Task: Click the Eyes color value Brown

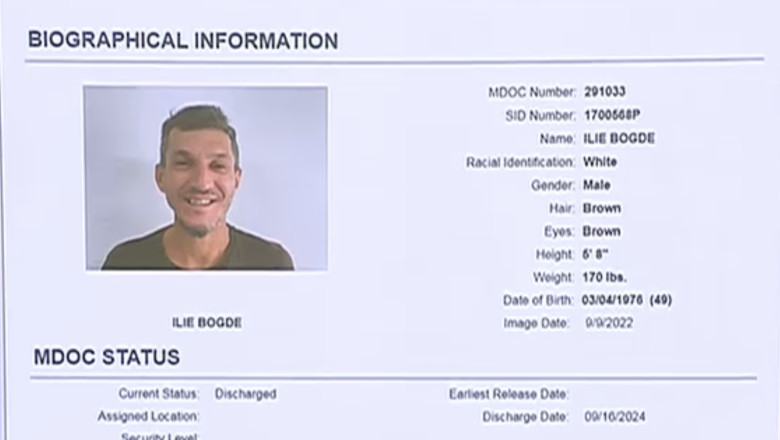Action: pyautogui.click(x=602, y=231)
